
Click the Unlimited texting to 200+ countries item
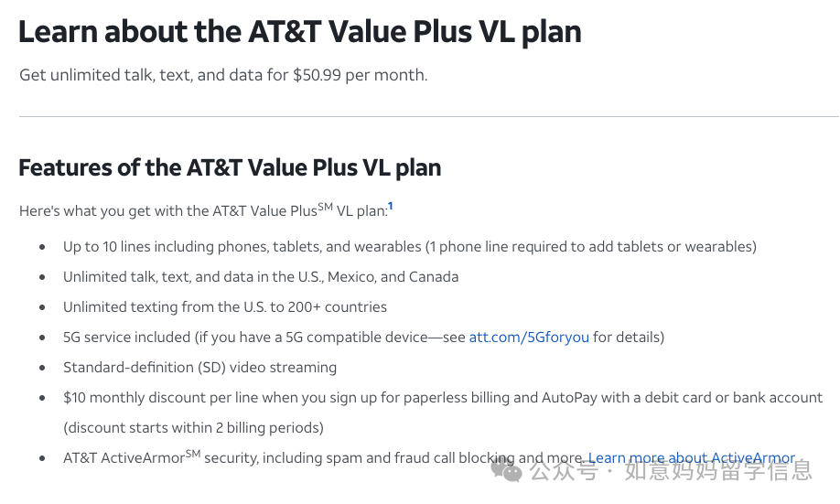pos(225,307)
